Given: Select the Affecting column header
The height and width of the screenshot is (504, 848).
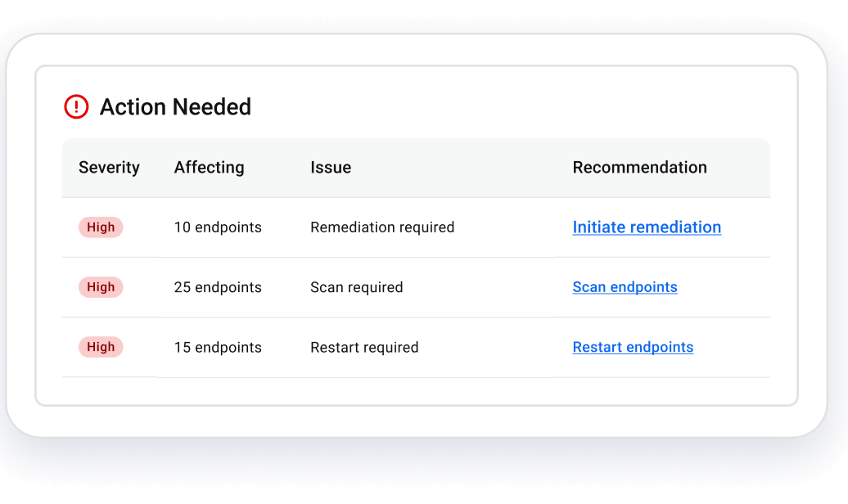Looking at the screenshot, I should [x=209, y=168].
